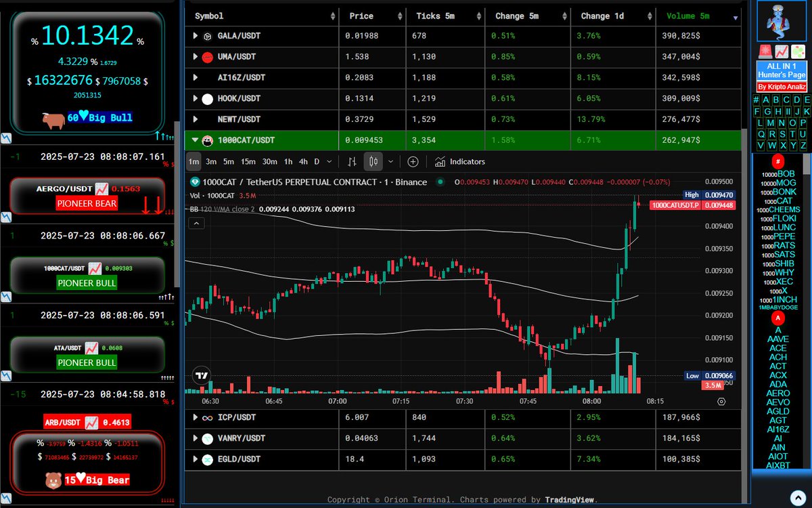Switch chart to 15m timeframe
This screenshot has height=508, width=812.
click(x=248, y=162)
